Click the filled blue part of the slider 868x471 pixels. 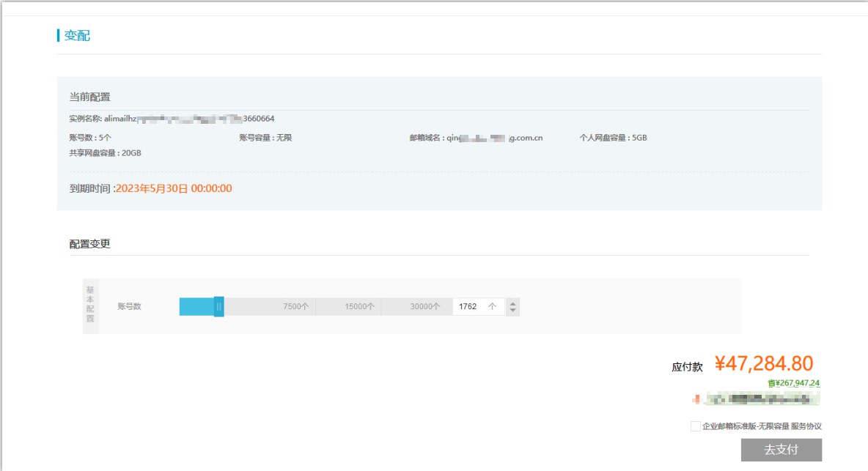tap(196, 307)
